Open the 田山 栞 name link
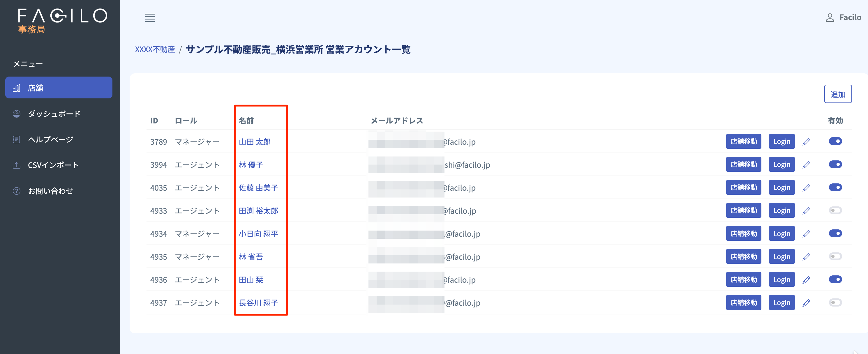This screenshot has width=868, height=354. (251, 280)
